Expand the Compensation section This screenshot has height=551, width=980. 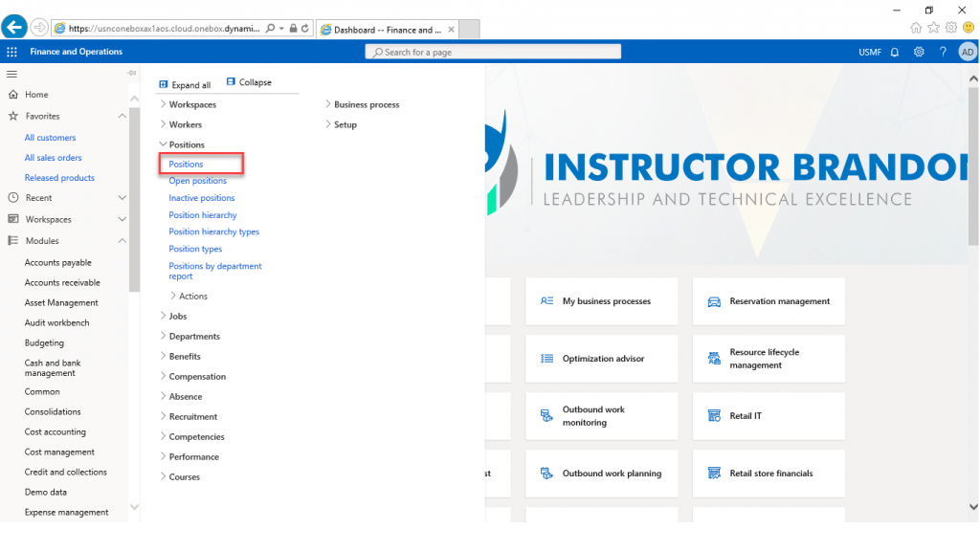(x=197, y=376)
